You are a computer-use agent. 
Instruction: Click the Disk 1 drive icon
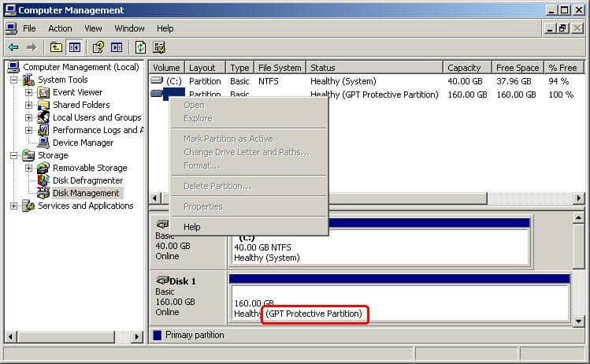(162, 280)
